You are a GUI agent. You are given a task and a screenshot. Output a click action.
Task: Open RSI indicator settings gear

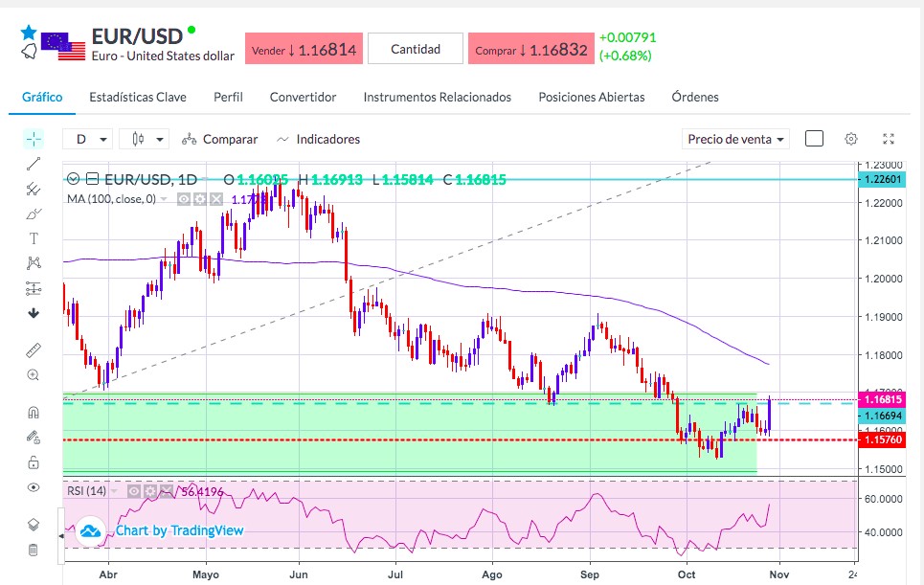[x=151, y=491]
